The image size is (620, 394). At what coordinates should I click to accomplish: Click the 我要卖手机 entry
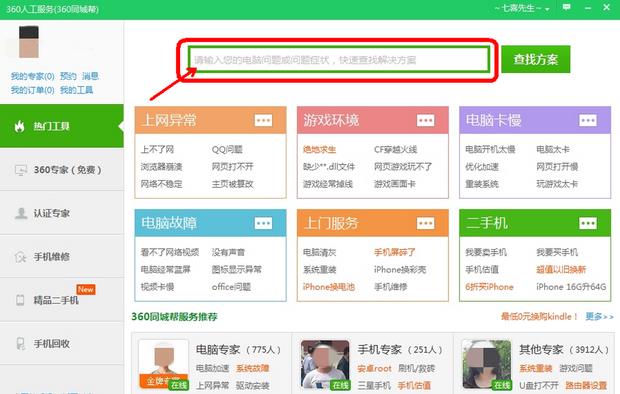(486, 252)
